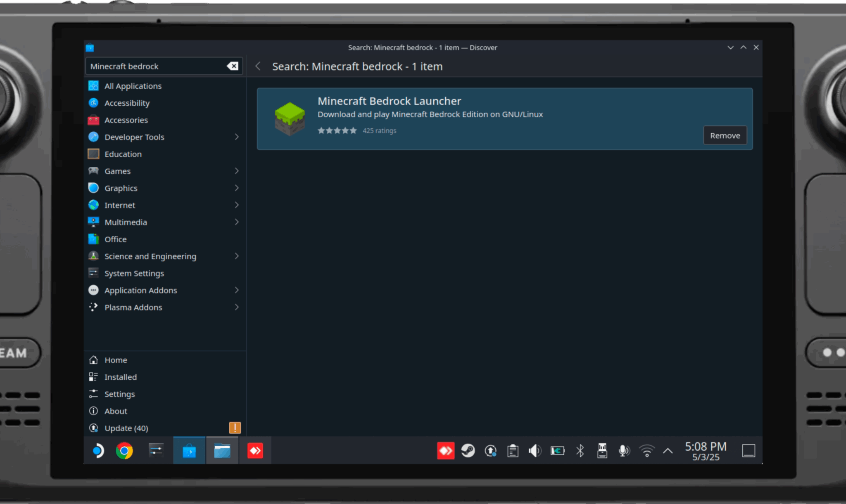The image size is (846, 504).
Task: Click the Remove button for Minecraft Bedrock Launcher
Action: pyautogui.click(x=725, y=135)
